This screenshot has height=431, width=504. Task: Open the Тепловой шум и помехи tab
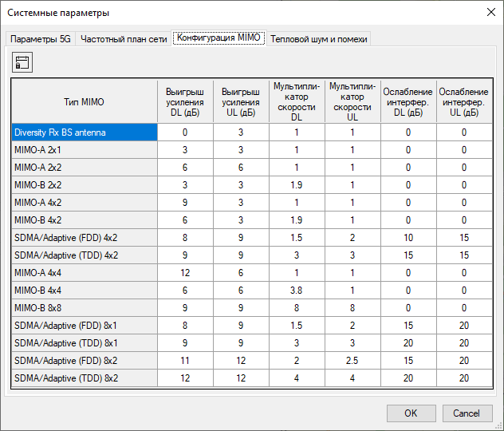click(x=319, y=39)
